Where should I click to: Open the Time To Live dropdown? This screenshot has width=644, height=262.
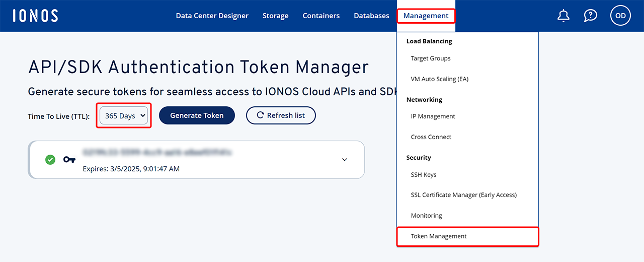[x=124, y=115]
